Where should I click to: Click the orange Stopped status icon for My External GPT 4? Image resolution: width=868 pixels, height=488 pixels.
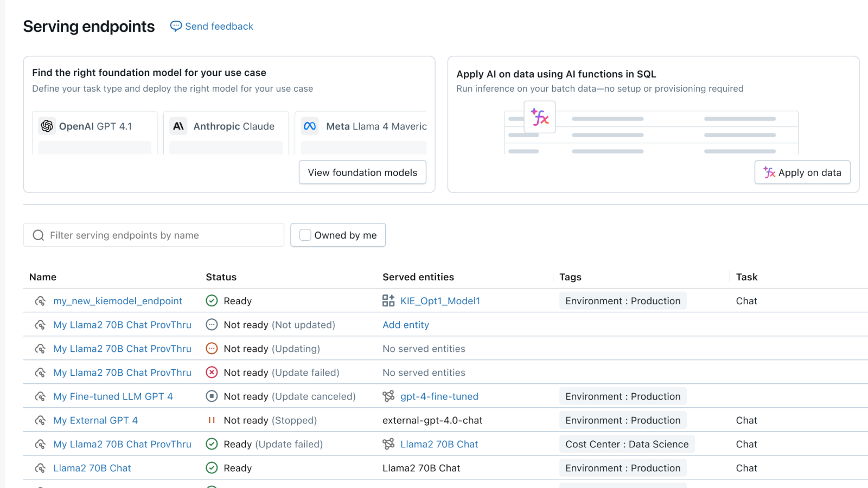click(212, 420)
